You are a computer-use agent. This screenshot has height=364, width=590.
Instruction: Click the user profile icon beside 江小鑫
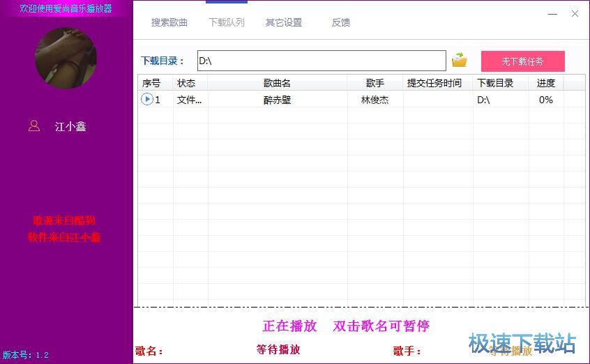34,126
